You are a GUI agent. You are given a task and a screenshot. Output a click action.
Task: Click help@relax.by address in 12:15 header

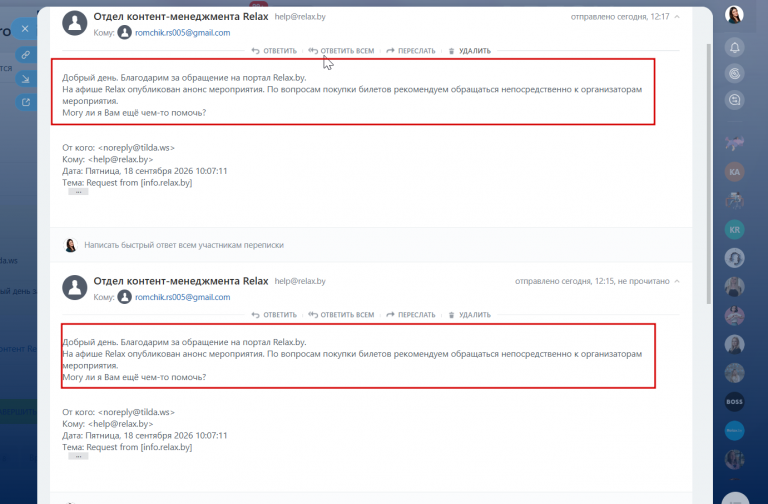[300, 281]
